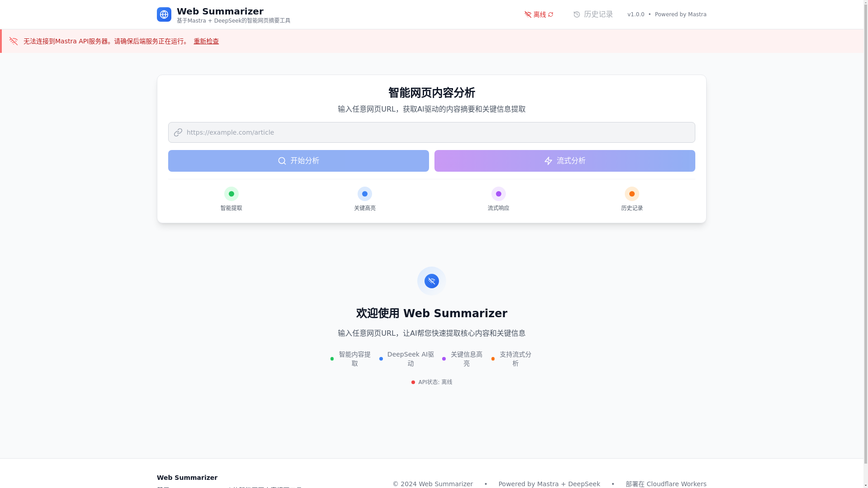Viewport: 868px width, 488px height.
Task: Click the DeepSeek AI驱动 bullet text
Action: coord(411,359)
